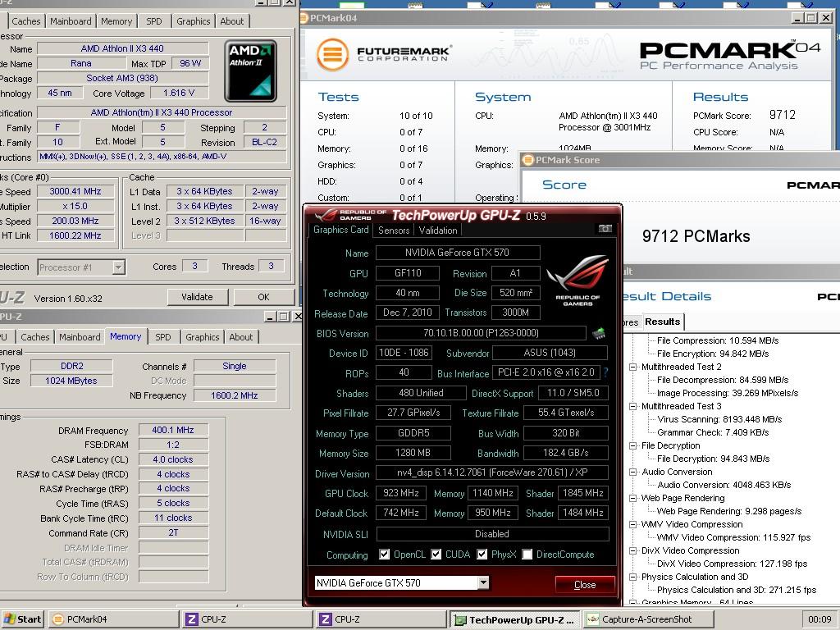Click the Core Voltage value 1.616 V
This screenshot has width=840, height=630.
(x=179, y=93)
